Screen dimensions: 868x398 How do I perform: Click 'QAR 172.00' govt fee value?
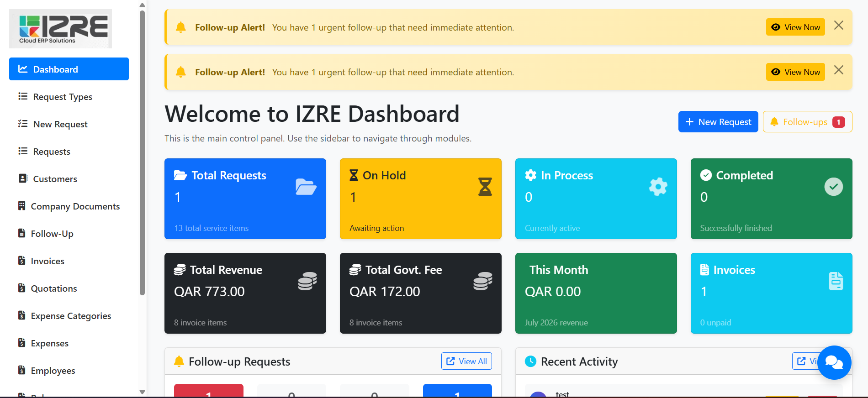point(385,291)
